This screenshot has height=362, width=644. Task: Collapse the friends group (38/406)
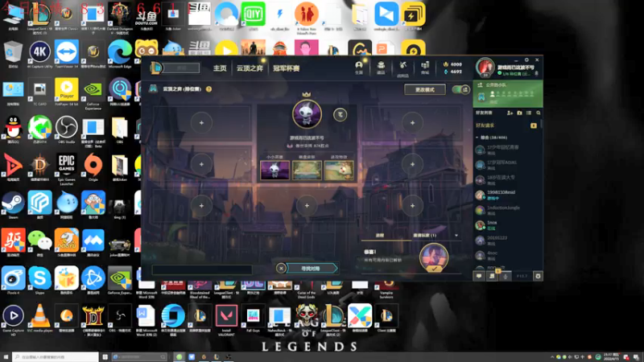[492, 138]
